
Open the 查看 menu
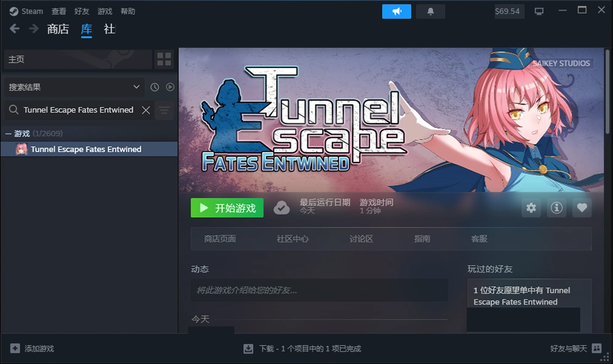(x=59, y=12)
